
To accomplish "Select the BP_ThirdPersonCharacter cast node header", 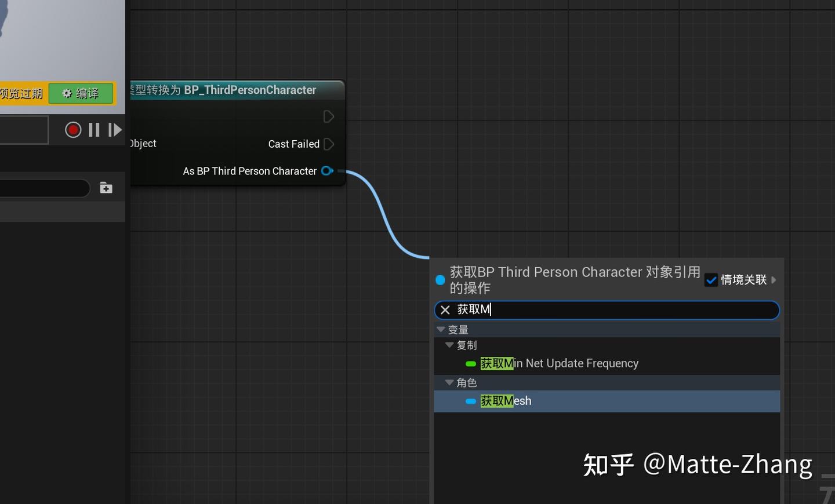I will click(x=238, y=90).
